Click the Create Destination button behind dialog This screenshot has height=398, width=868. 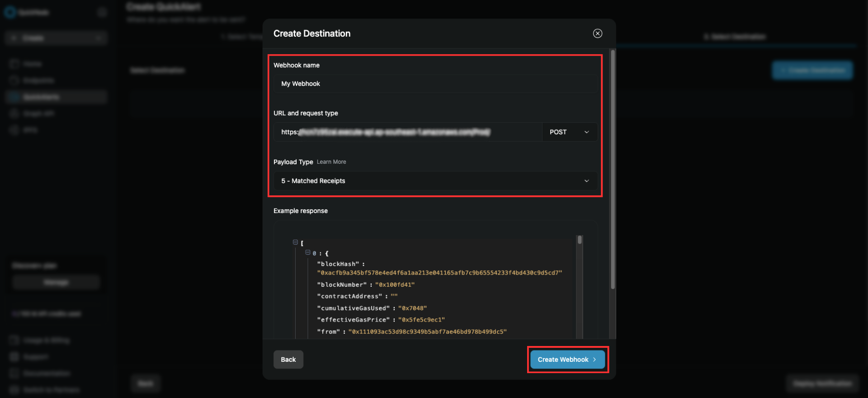coord(812,71)
